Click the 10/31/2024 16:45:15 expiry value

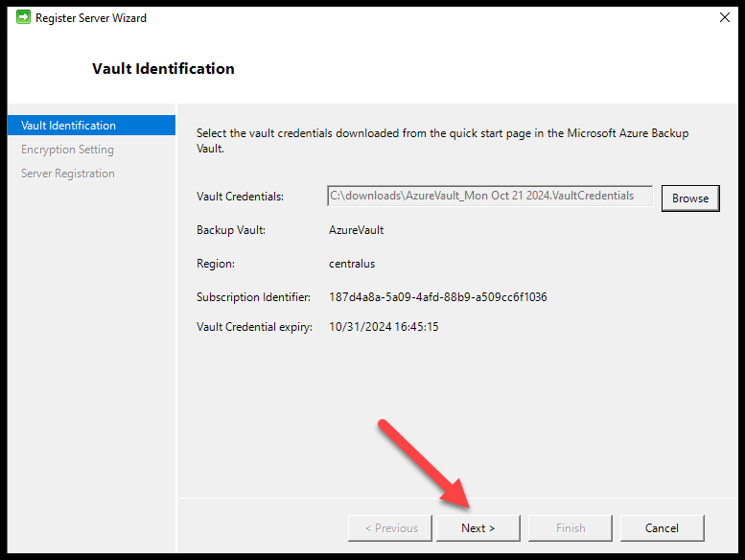384,327
